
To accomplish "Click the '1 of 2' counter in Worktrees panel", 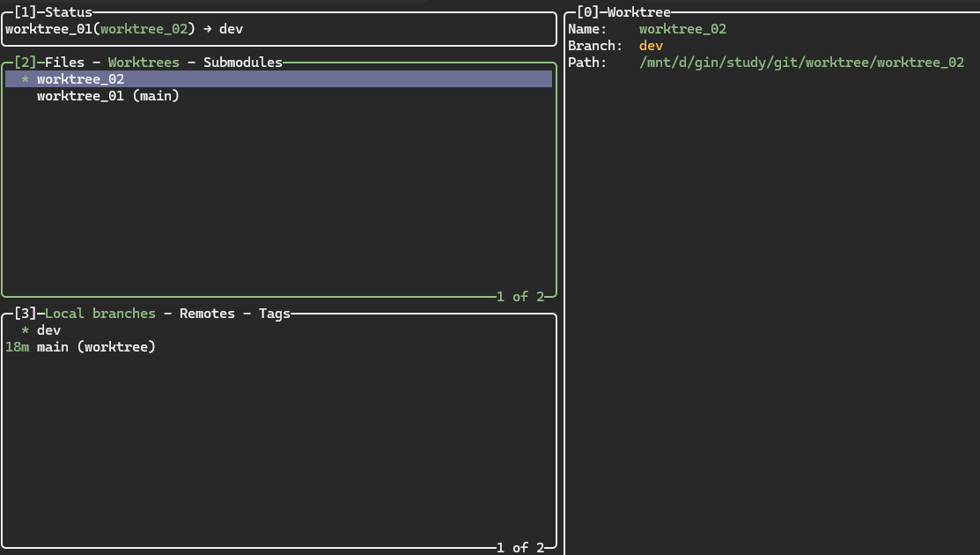I will pos(520,297).
